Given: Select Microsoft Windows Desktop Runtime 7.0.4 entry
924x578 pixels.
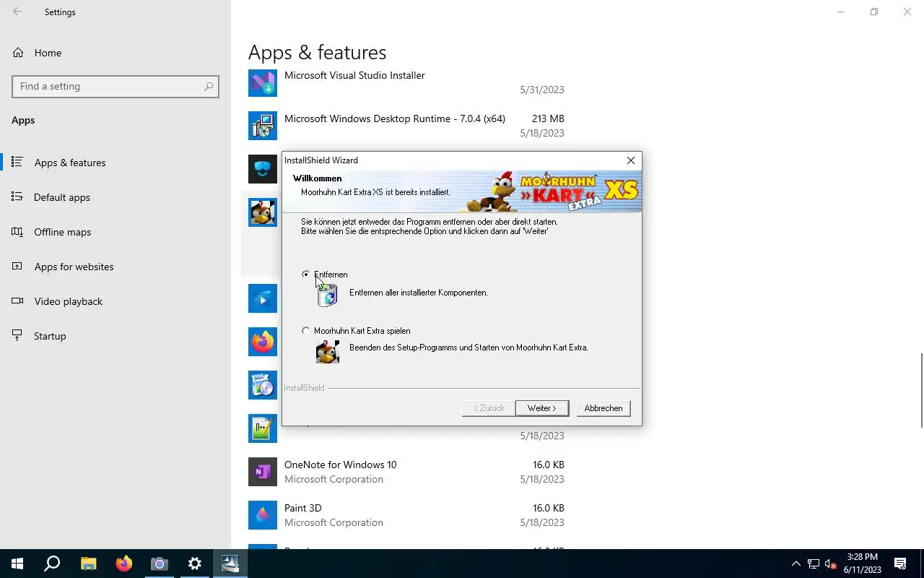Looking at the screenshot, I should [406, 126].
